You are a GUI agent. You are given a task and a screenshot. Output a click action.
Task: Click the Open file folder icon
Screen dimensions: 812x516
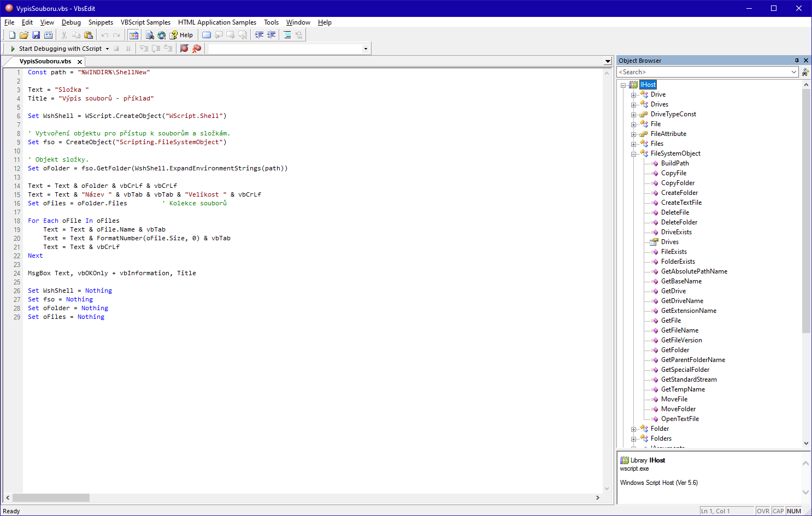(x=24, y=35)
